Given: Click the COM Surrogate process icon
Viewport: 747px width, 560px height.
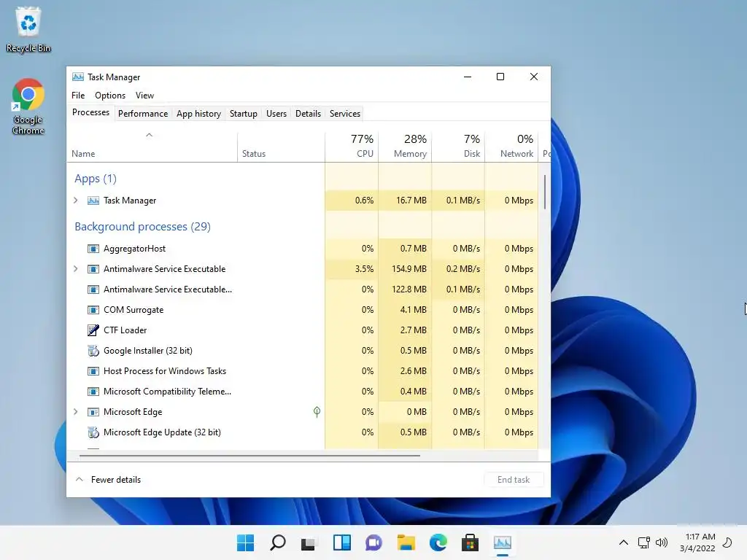Looking at the screenshot, I should [x=93, y=310].
